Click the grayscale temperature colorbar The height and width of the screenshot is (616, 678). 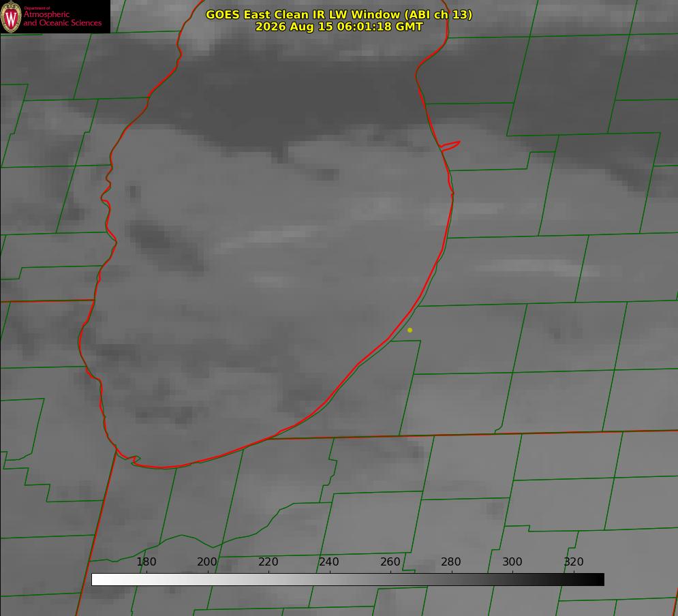click(348, 579)
